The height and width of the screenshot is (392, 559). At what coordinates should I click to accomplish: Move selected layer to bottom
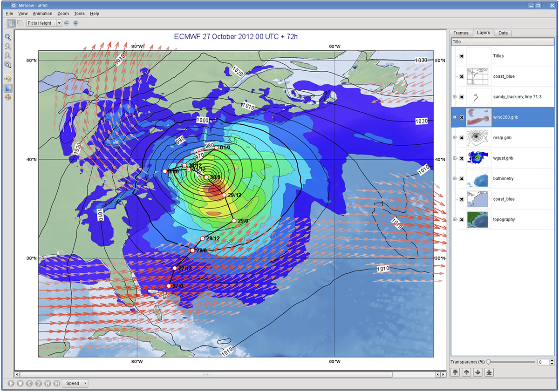click(489, 372)
